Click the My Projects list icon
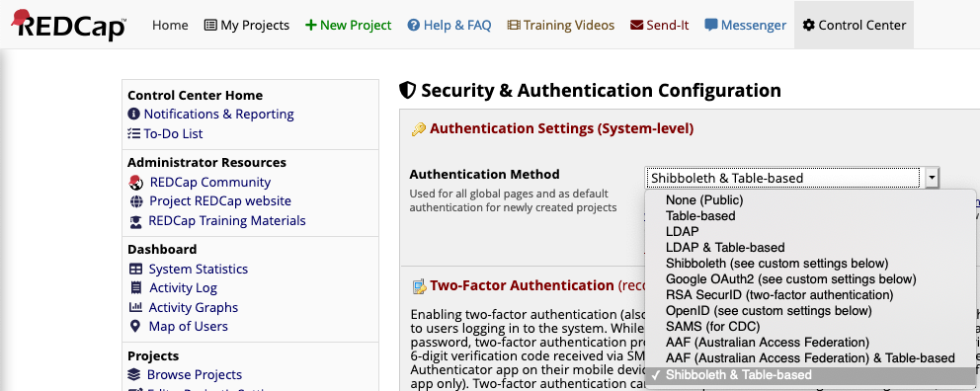Viewport: 980px width, 391px height. point(210,25)
